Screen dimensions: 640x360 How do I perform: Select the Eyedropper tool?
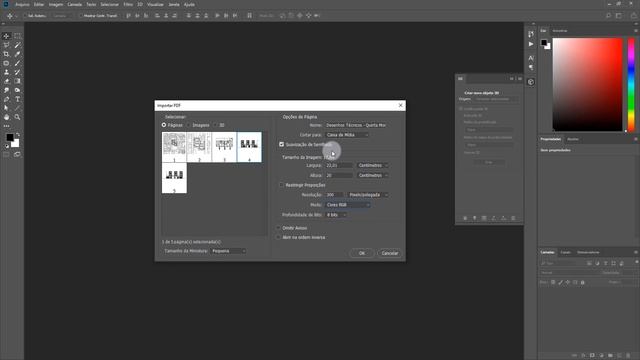18,54
